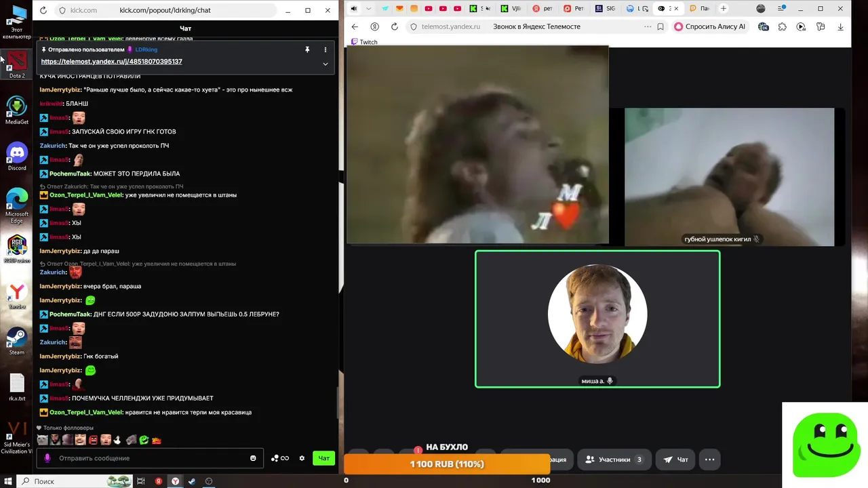Screen dimensions: 868x488
Task: Open the emoji picker in chat input
Action: pos(253,458)
